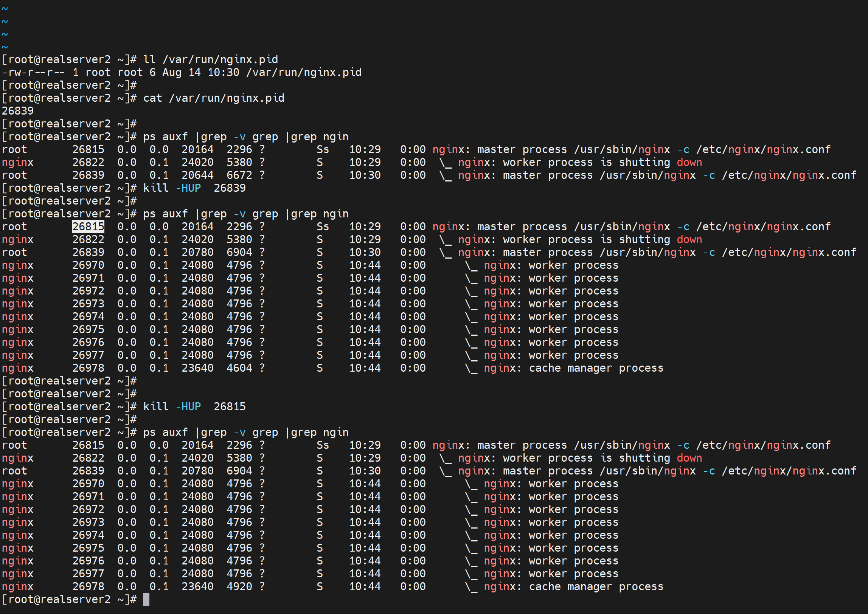Click the value 6672 in the first ps output
This screenshot has width=868, height=614.
pyautogui.click(x=239, y=175)
